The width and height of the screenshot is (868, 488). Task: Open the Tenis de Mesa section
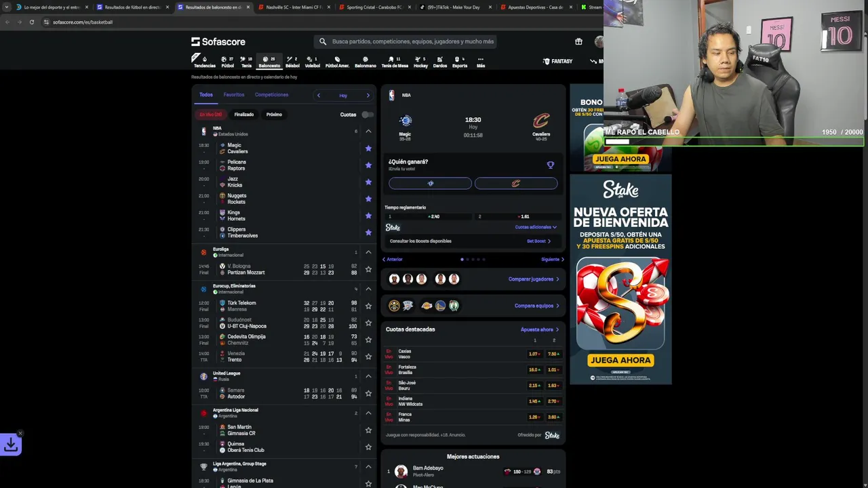395,62
